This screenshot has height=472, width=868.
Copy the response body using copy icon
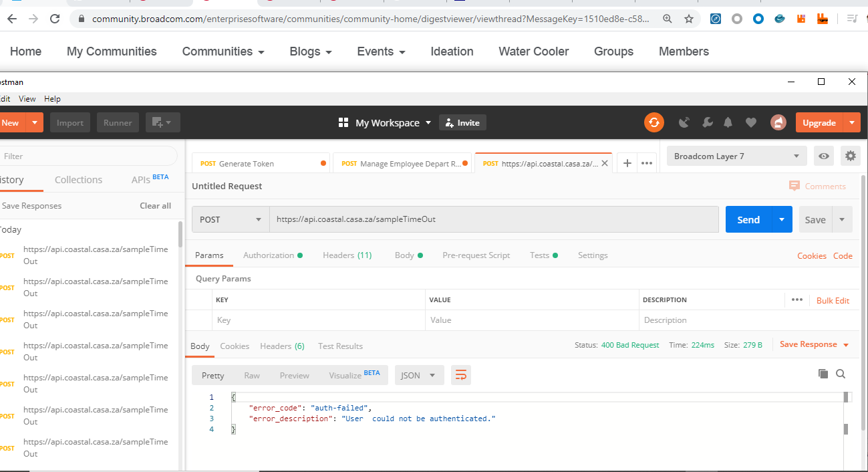tap(823, 373)
